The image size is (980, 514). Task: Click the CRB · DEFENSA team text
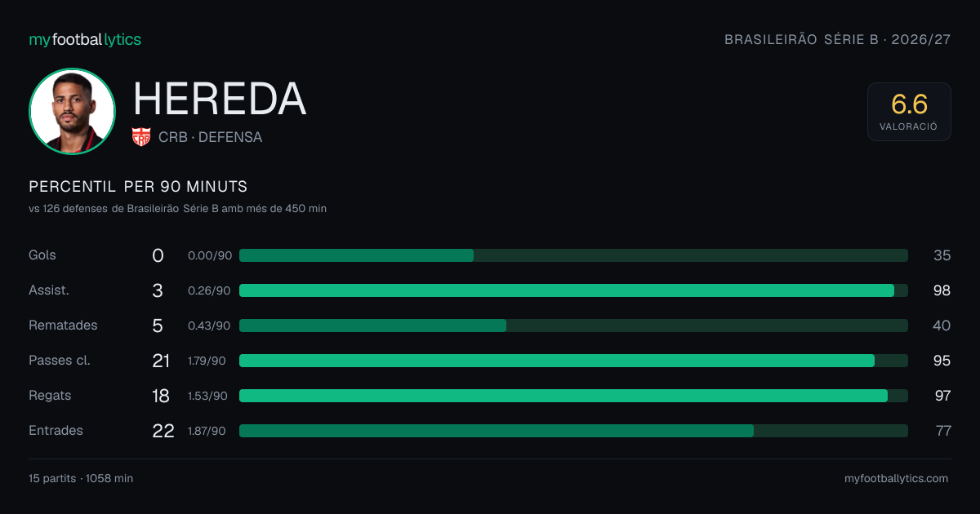211,137
